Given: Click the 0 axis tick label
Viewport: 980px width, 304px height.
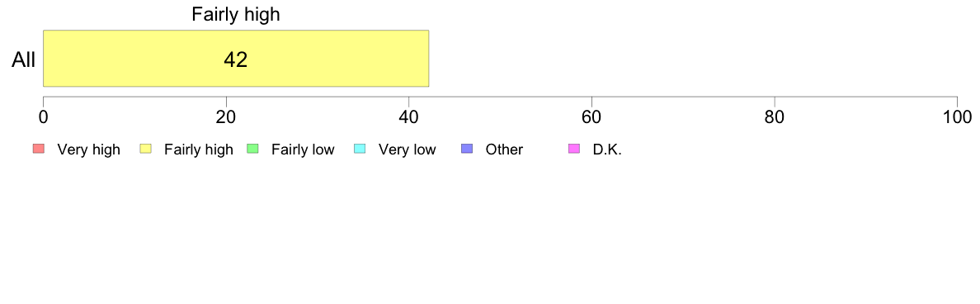Looking at the screenshot, I should tap(43, 116).
